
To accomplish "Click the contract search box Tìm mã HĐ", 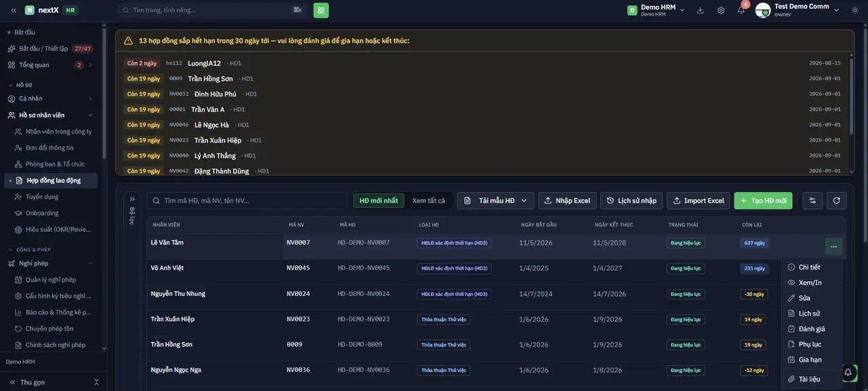I will tap(247, 200).
